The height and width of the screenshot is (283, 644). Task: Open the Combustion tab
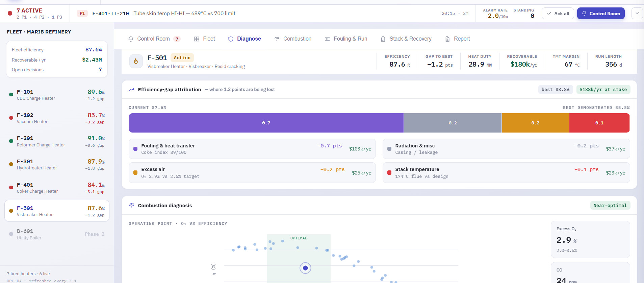293,39
